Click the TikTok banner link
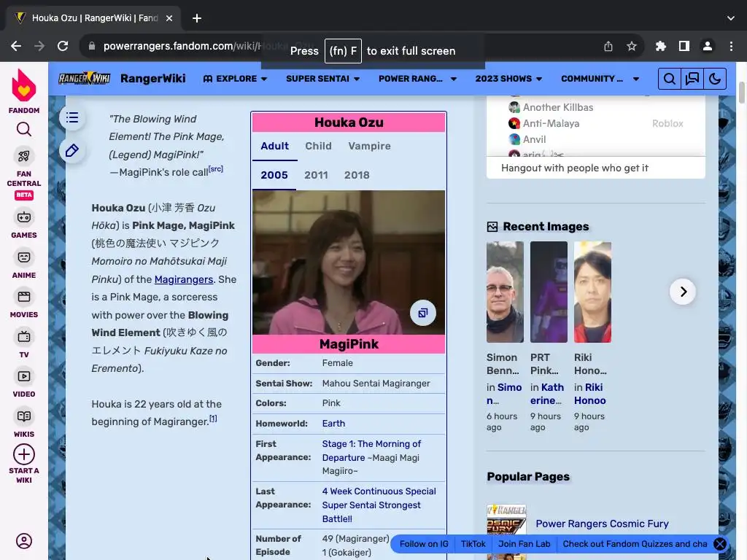 473,544
